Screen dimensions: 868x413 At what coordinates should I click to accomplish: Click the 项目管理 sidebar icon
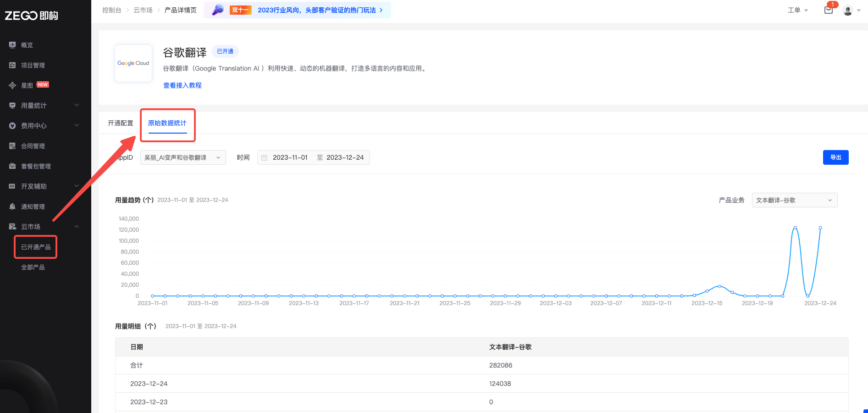12,65
